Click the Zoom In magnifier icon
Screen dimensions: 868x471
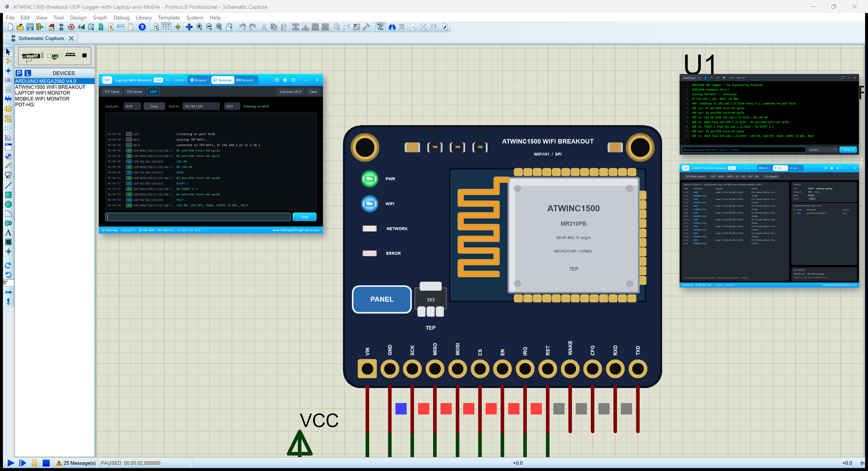[199, 27]
